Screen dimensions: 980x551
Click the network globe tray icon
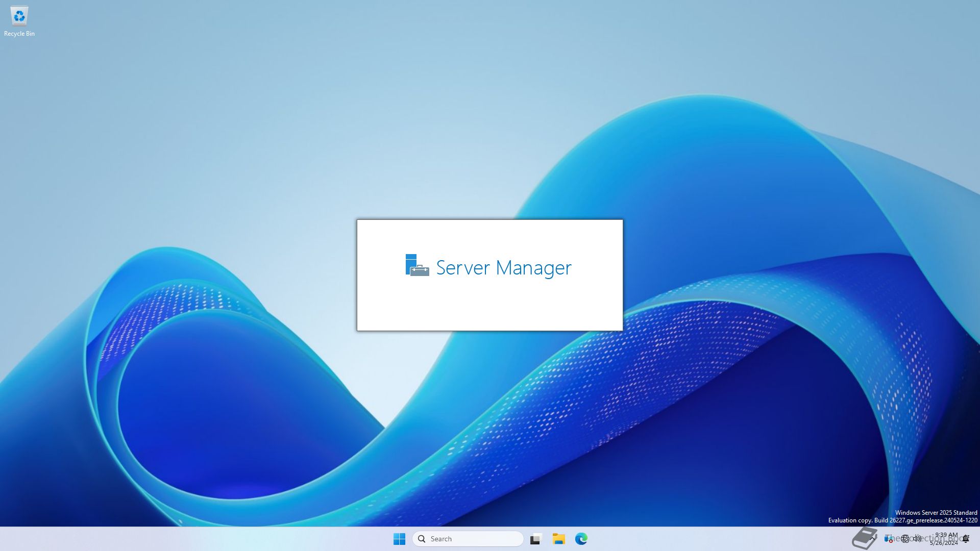pos(905,539)
